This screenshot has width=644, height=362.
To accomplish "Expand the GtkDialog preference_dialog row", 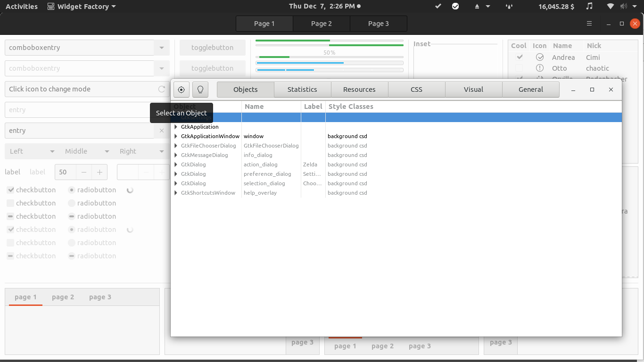I will pyautogui.click(x=176, y=174).
